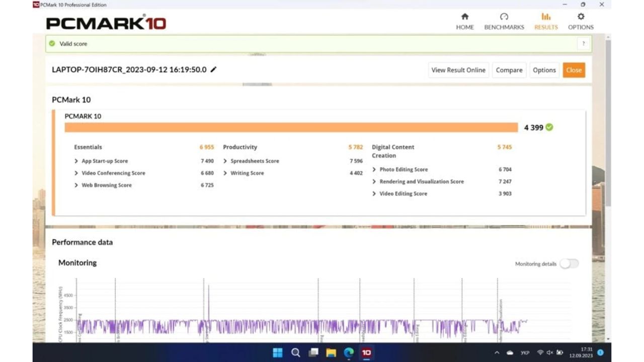Open Microsoft Edge from the taskbar
644x362 pixels.
349,352
